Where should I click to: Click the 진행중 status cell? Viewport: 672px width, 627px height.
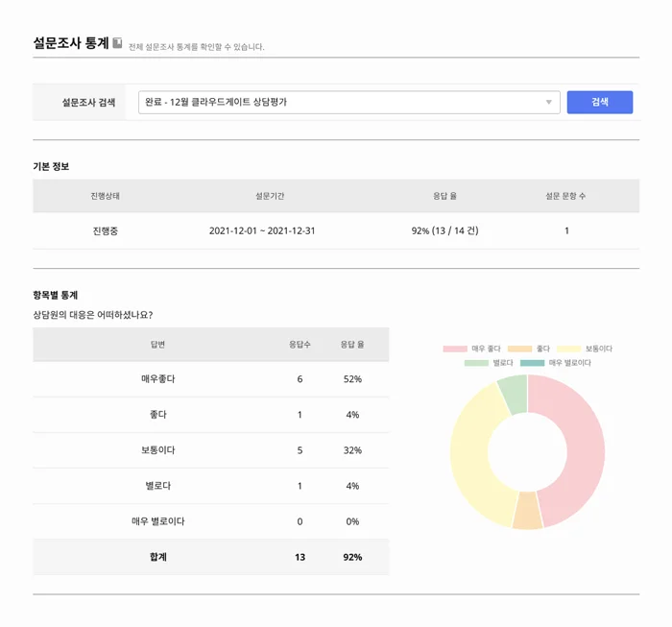click(105, 231)
